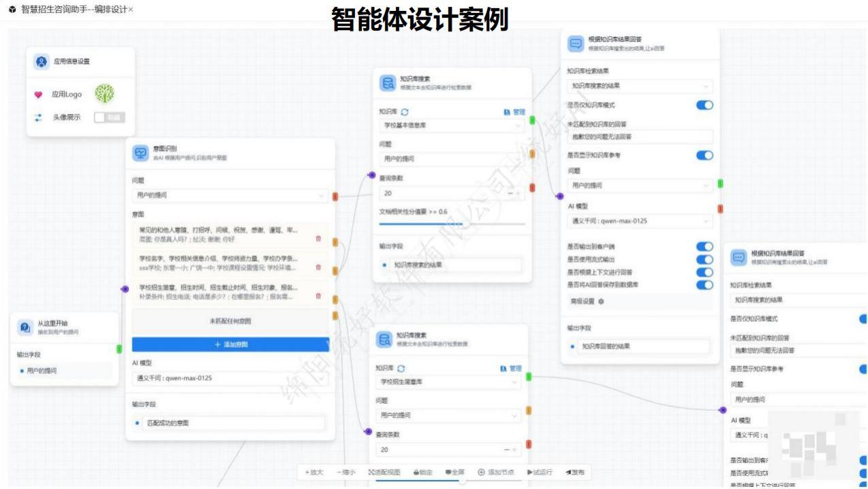Open the 学校基本信息库 knowledge base dropdown

(x=452, y=126)
